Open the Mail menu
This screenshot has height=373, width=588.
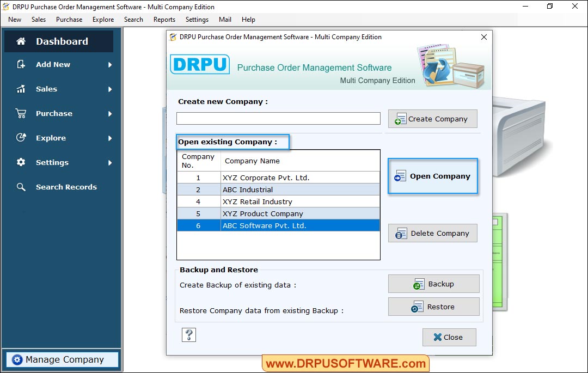pyautogui.click(x=225, y=19)
